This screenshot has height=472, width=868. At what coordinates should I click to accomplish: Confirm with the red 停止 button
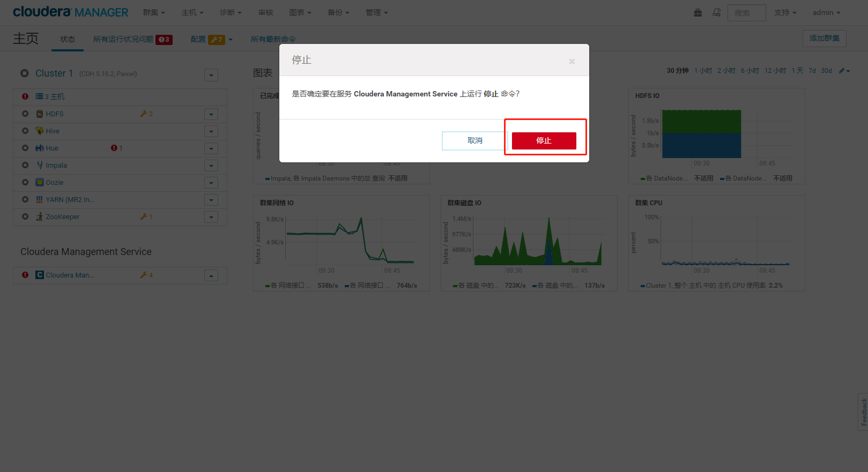pyautogui.click(x=544, y=140)
